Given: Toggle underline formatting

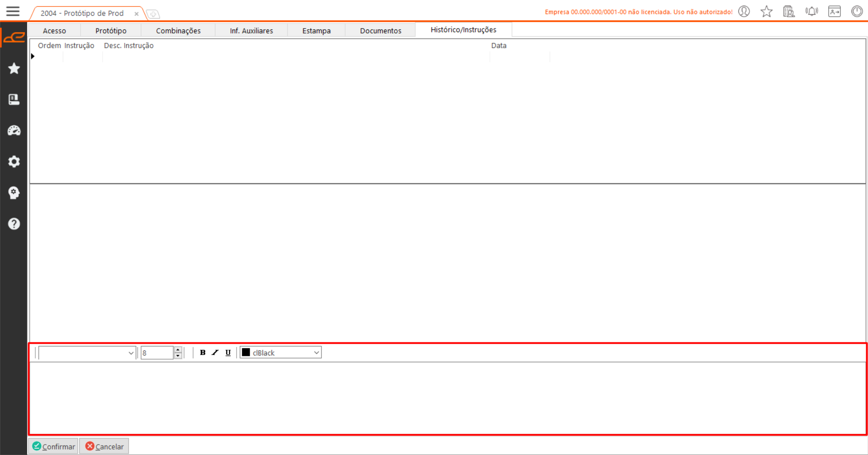Looking at the screenshot, I should coord(228,353).
